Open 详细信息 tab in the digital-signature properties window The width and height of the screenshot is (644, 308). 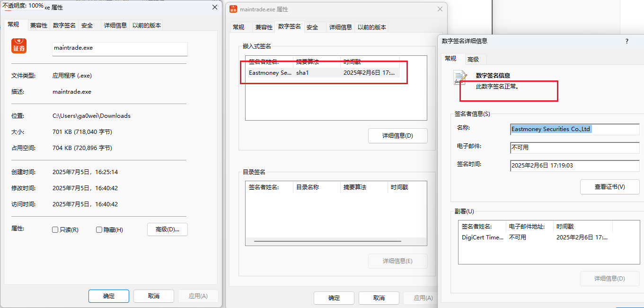point(341,27)
